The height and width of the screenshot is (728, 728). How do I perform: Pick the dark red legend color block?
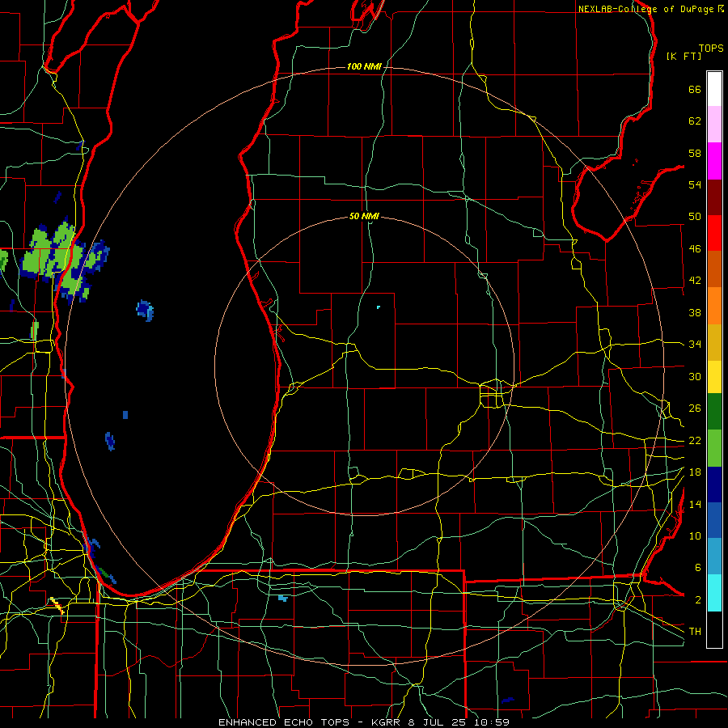click(x=714, y=197)
